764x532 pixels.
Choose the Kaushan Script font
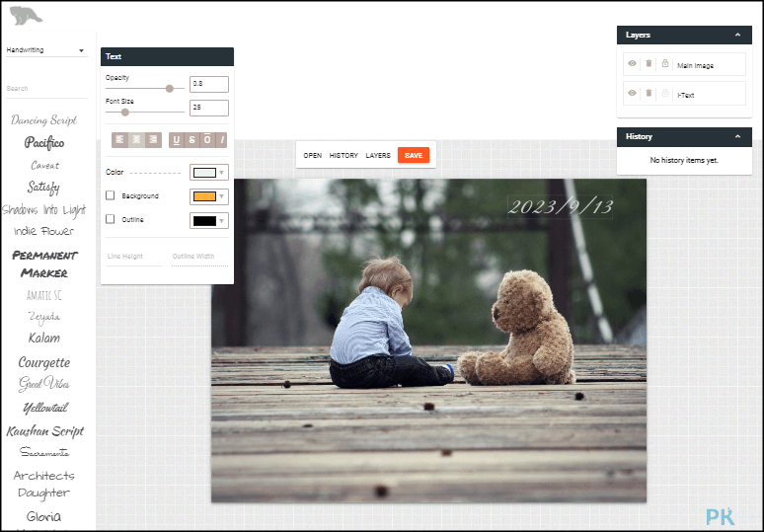[x=45, y=431]
